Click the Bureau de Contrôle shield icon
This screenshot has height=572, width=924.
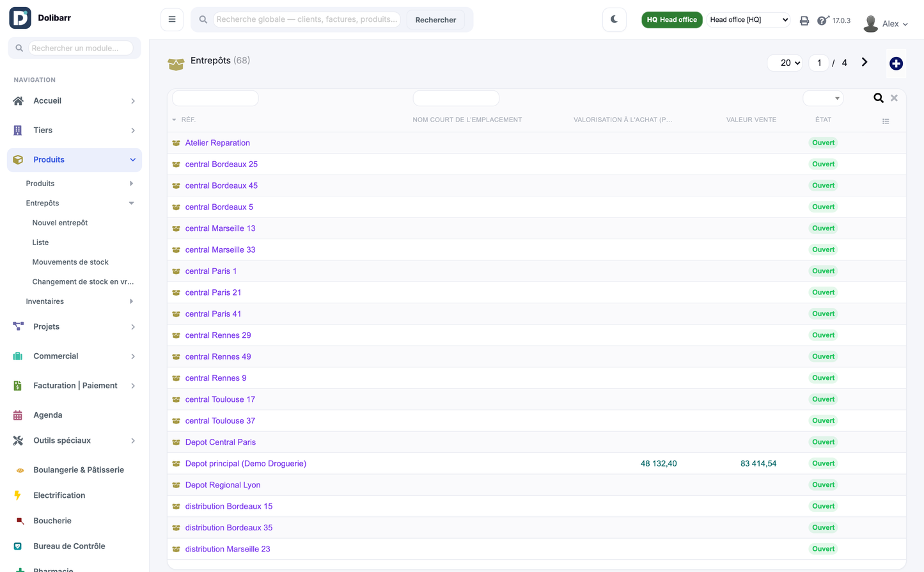click(x=18, y=546)
